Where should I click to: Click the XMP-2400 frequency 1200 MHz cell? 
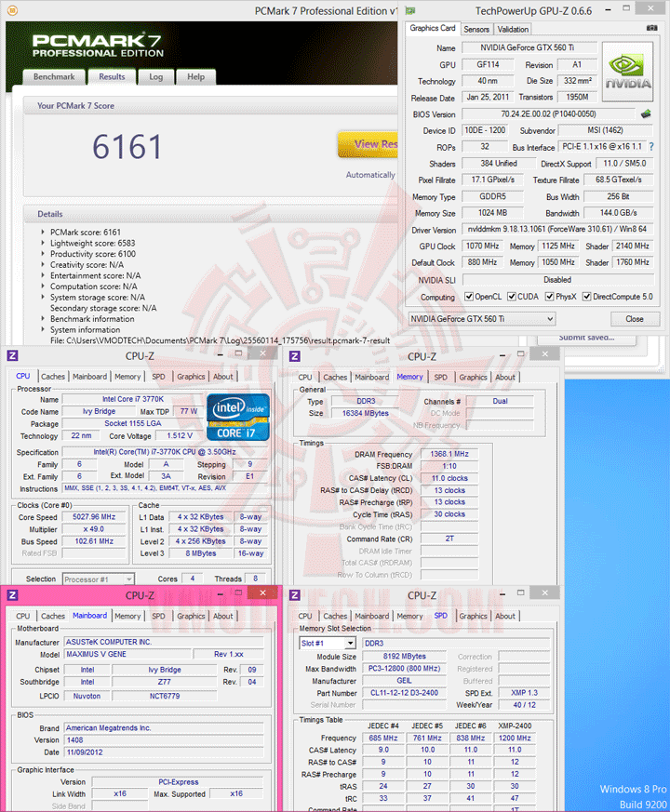[515, 738]
